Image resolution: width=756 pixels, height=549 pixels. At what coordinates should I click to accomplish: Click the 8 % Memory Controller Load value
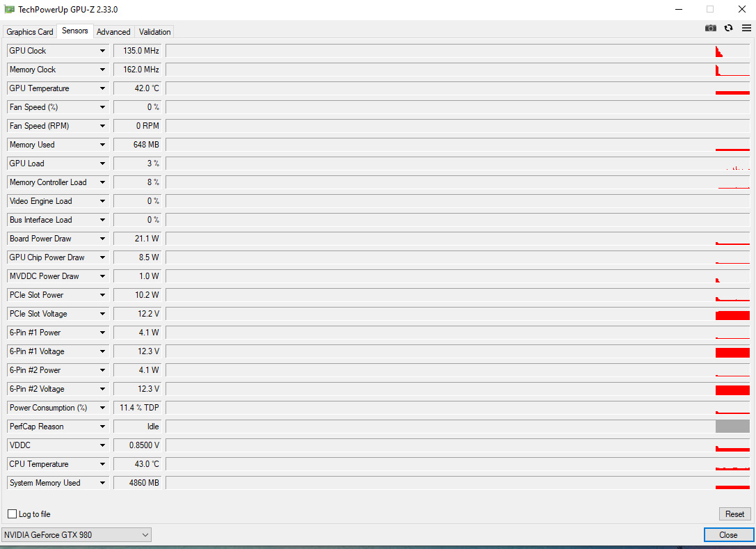click(138, 182)
